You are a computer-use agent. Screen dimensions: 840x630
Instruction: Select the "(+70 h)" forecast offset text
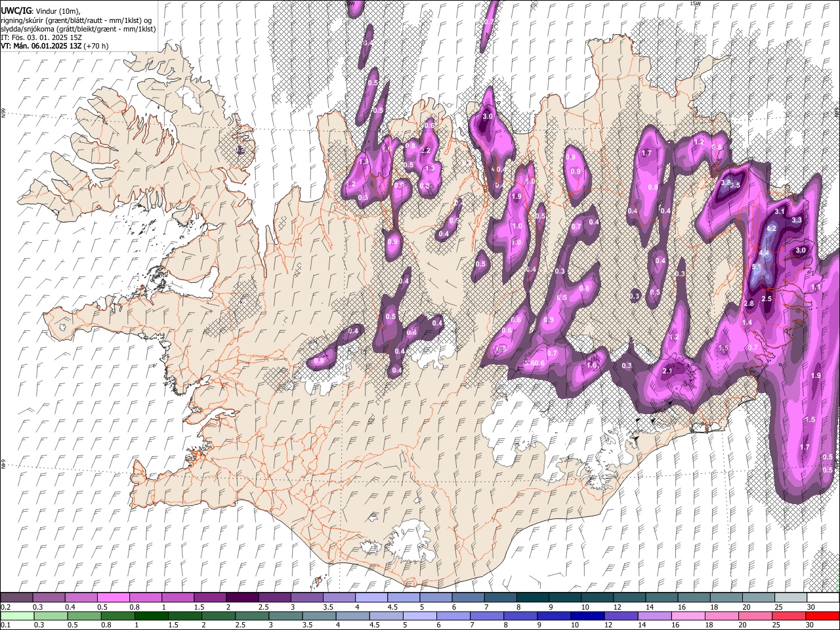pos(96,46)
